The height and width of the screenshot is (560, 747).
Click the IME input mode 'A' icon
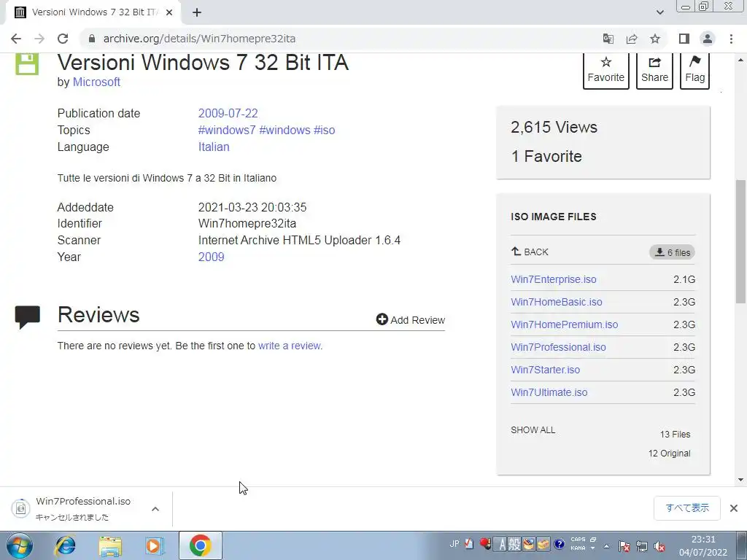pyautogui.click(x=502, y=544)
